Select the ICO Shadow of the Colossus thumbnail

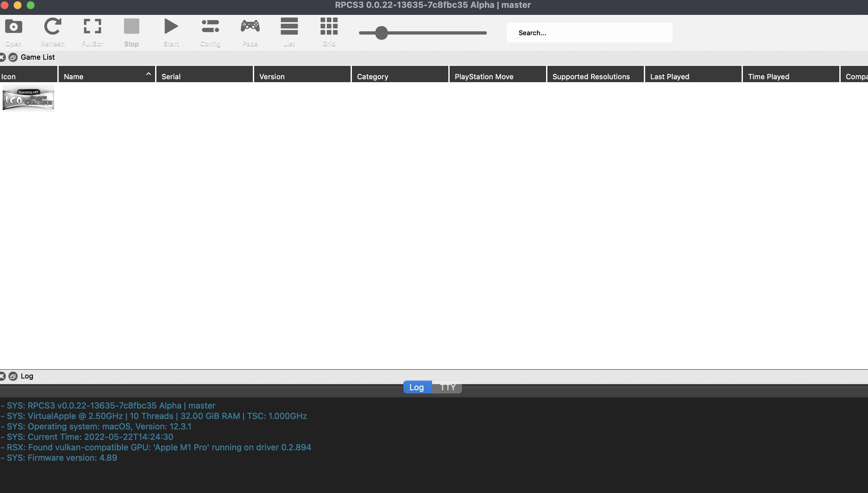(28, 98)
